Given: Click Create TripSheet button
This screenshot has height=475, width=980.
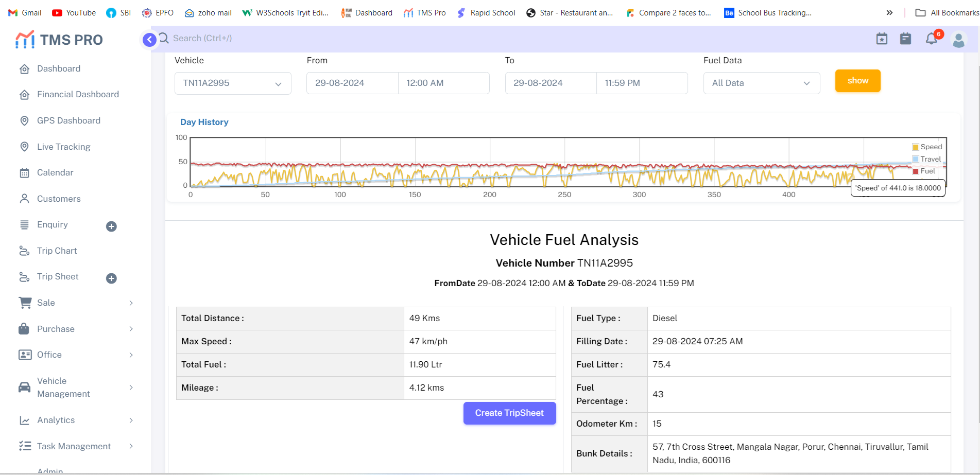Looking at the screenshot, I should 509,413.
